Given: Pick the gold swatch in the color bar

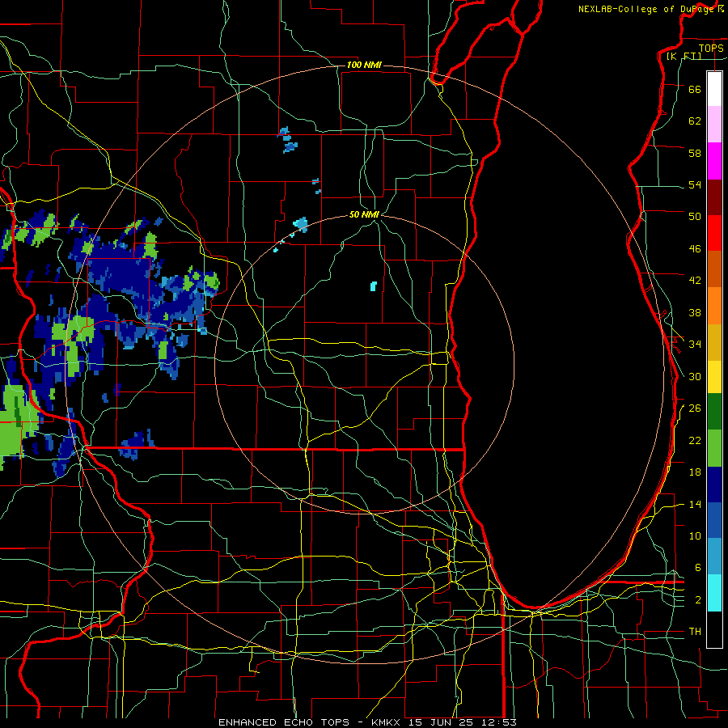Looking at the screenshot, I should point(714,342).
